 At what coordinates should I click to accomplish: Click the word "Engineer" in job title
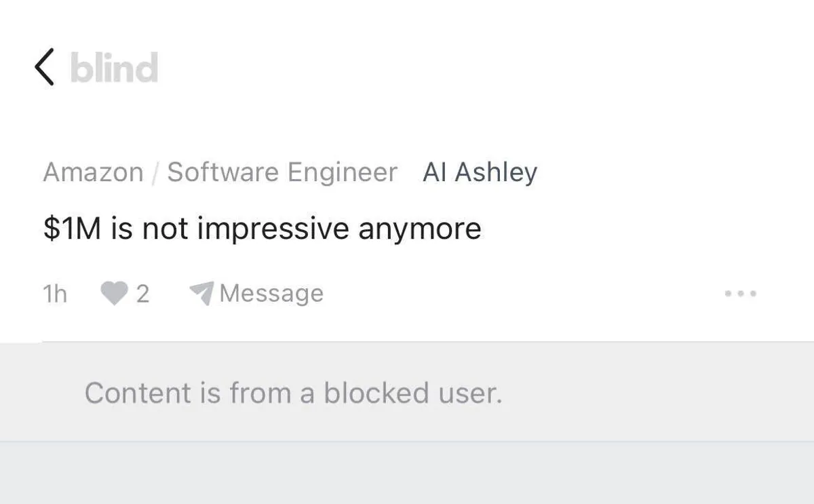[x=342, y=172]
